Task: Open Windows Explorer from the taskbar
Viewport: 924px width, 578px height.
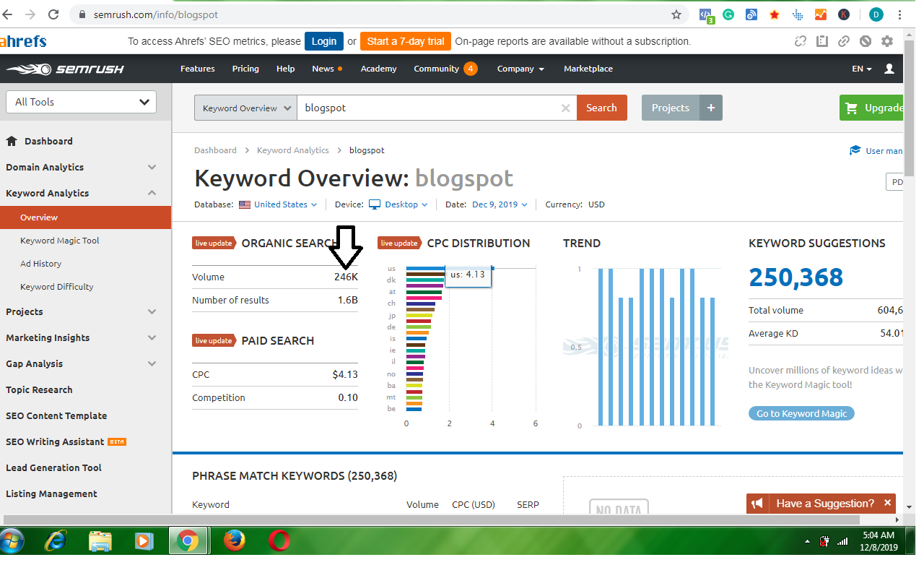Action: point(100,540)
